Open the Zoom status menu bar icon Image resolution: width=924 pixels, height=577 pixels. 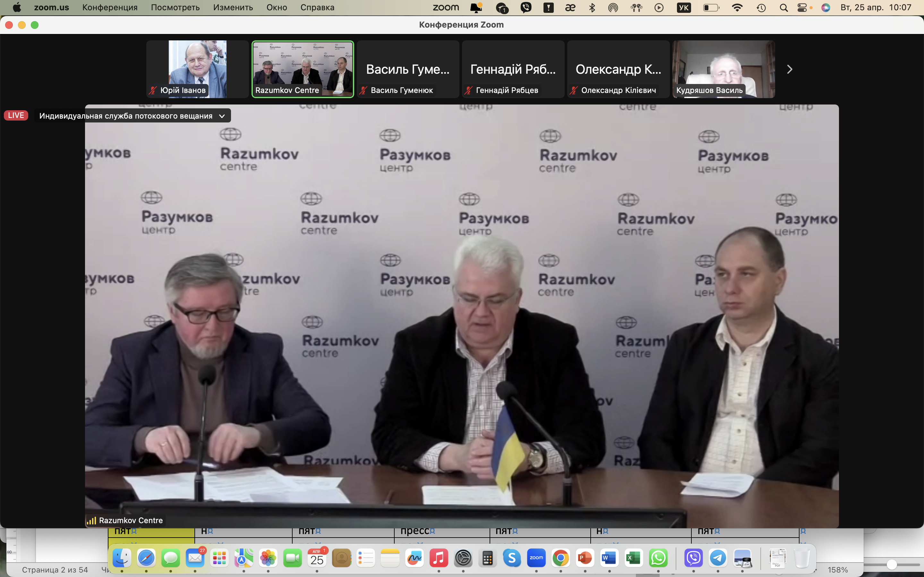[446, 8]
